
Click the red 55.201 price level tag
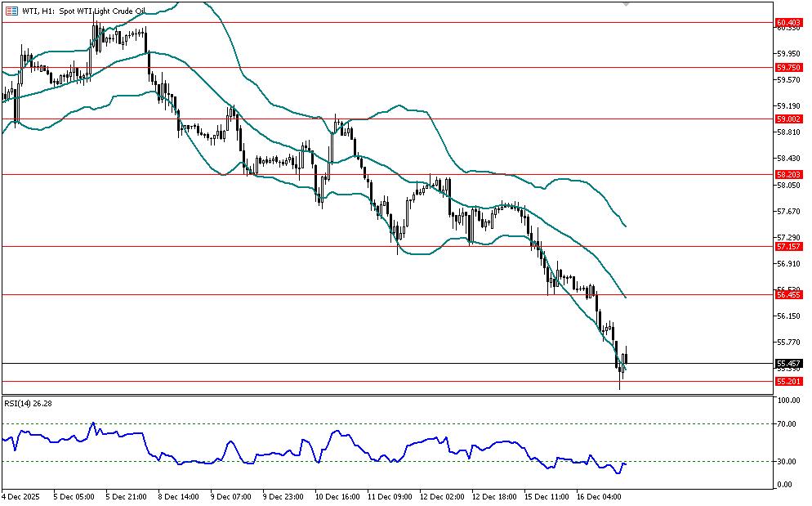pos(787,381)
